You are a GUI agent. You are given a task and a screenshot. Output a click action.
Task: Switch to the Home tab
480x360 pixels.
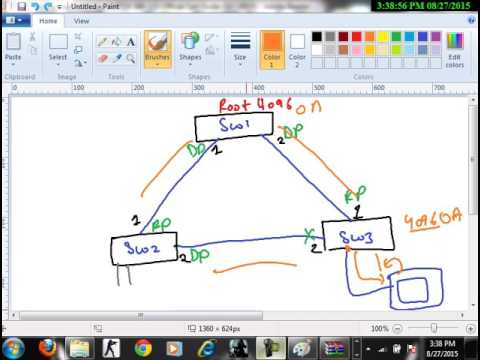[48, 21]
